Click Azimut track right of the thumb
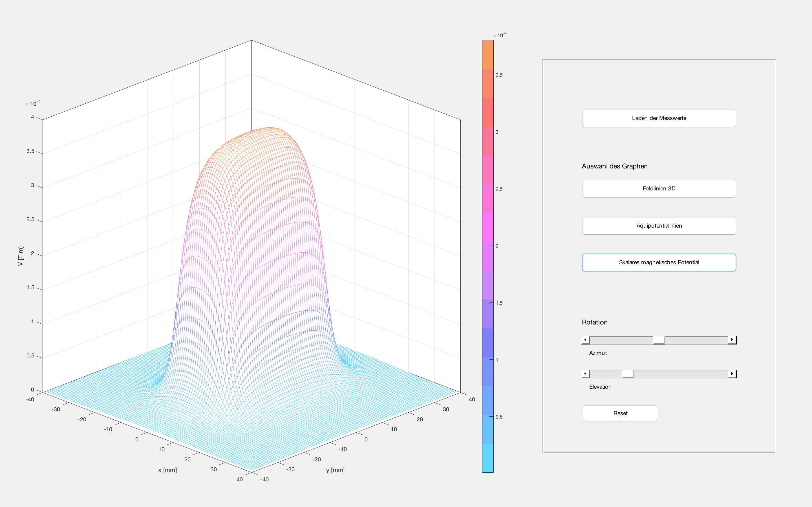The height and width of the screenshot is (507, 812). pyautogui.click(x=696, y=340)
